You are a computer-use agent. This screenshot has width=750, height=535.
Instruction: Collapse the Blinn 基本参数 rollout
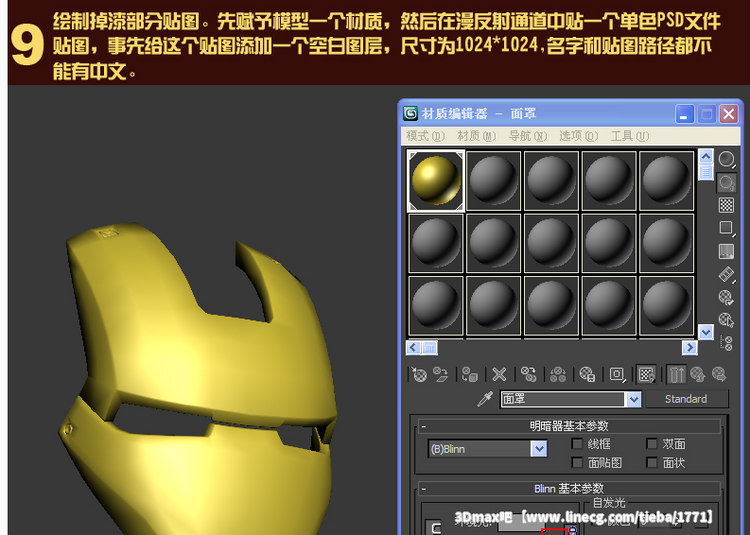[x=569, y=488]
